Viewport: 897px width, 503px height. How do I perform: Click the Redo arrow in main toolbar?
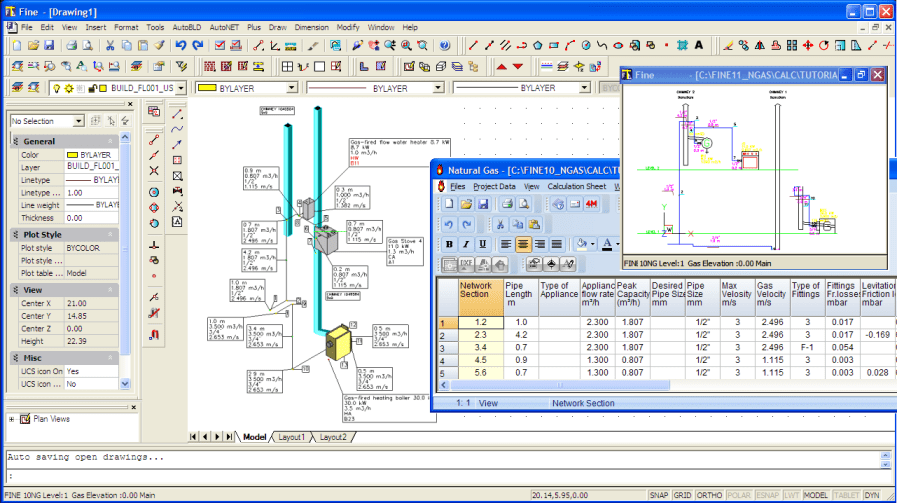197,46
